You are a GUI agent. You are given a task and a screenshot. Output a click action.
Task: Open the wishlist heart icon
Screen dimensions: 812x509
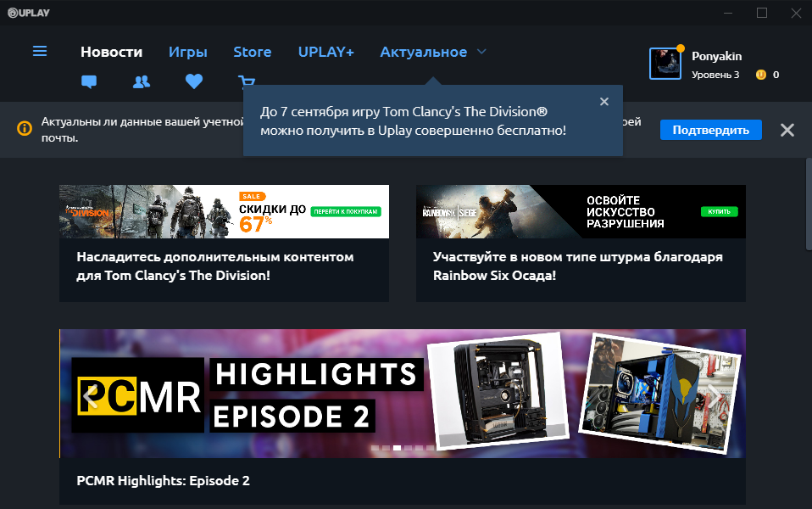point(194,81)
